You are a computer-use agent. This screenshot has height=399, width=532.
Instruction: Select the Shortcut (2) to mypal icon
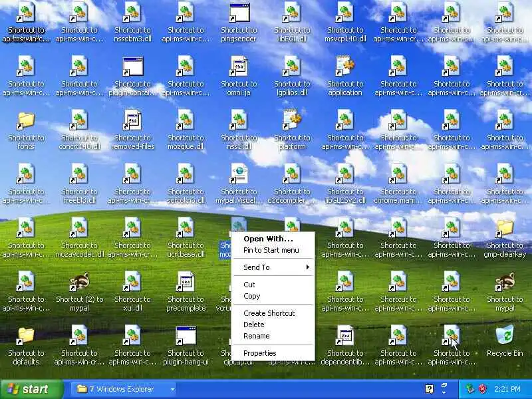79,292
